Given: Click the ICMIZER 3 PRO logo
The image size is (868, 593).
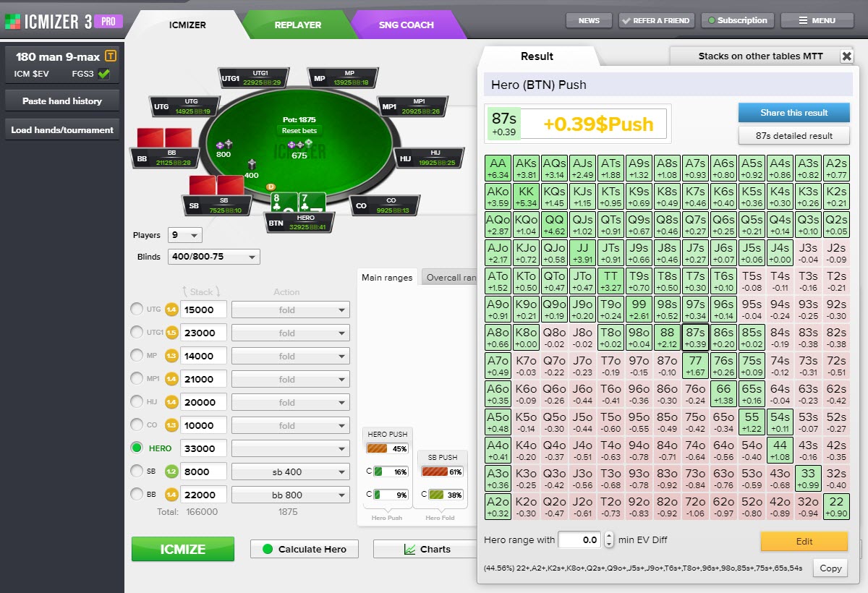Looking at the screenshot, I should [63, 22].
